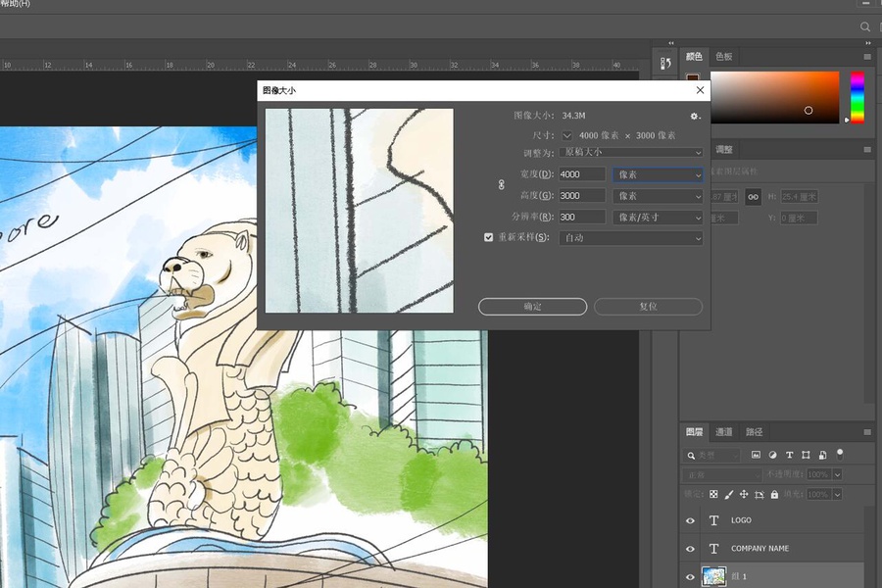Open the width unit dropdown
Screen dimensions: 882x588
click(658, 175)
